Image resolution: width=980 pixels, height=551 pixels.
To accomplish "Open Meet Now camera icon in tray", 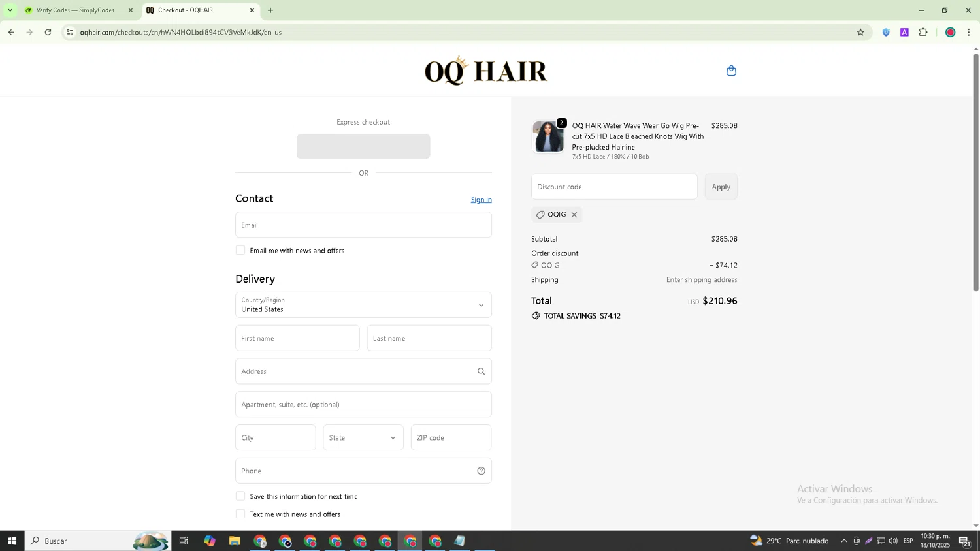I will (x=857, y=541).
